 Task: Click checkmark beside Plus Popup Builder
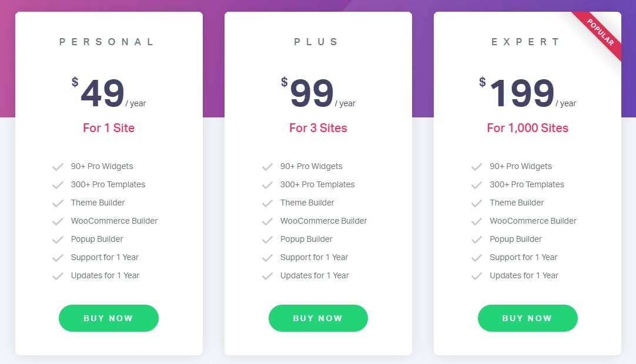[x=267, y=240]
